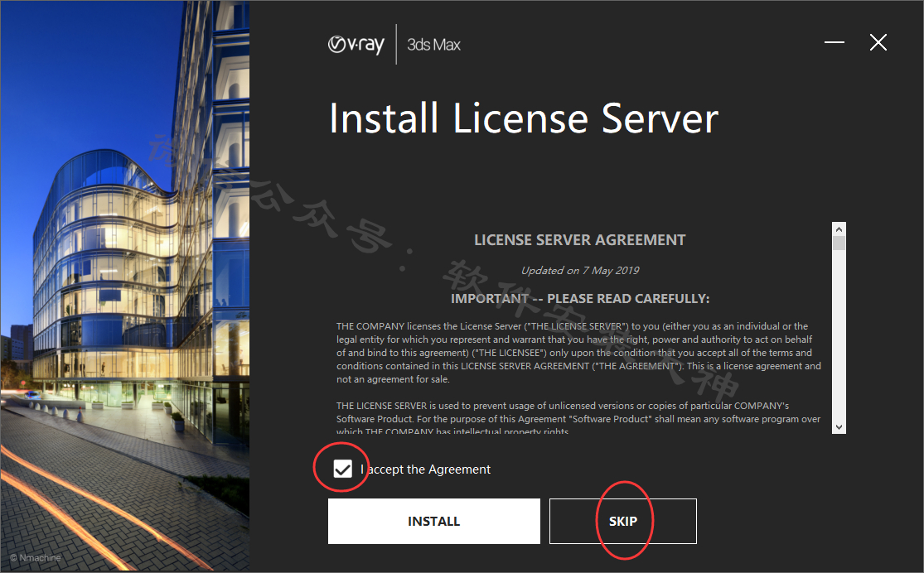Skip the license server installation
924x573 pixels.
pos(623,521)
